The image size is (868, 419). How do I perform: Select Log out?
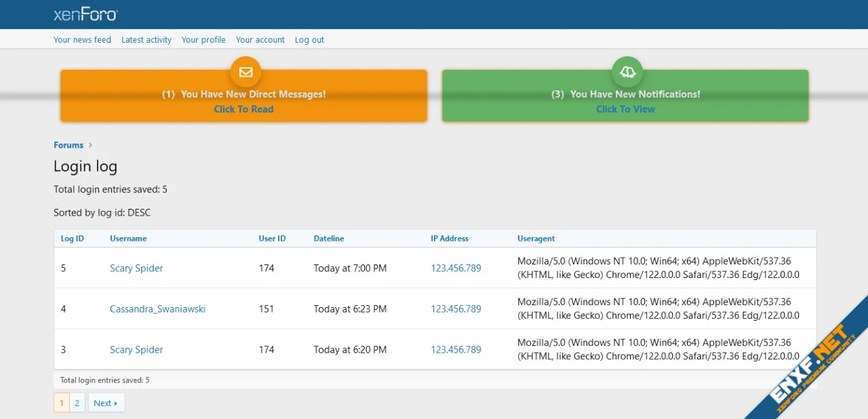(x=309, y=40)
